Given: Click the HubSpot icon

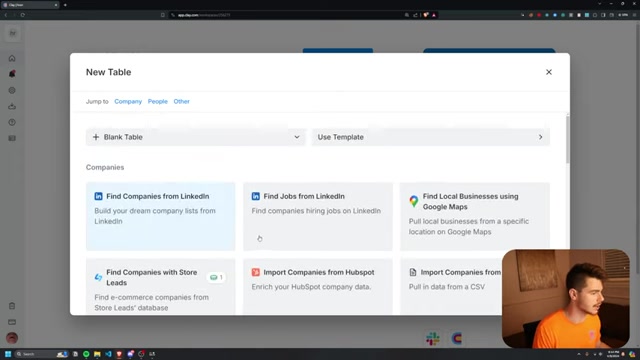Looking at the screenshot, I should coord(256,272).
